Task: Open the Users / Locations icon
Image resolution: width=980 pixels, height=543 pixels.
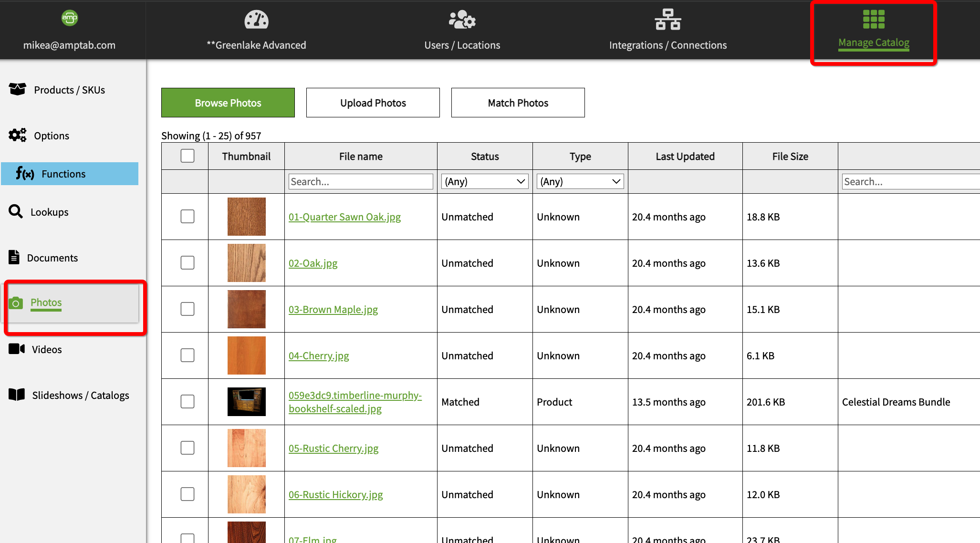Action: [x=462, y=20]
